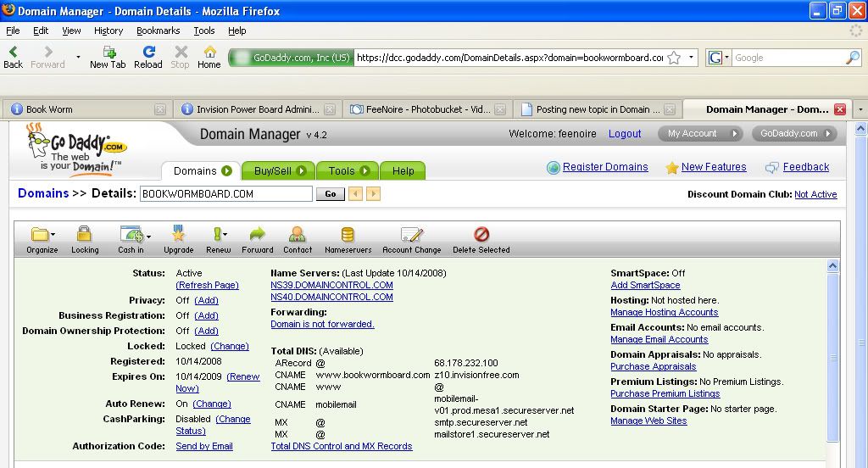Reload the page with Reload button
This screenshot has width=868, height=468.
pos(147,57)
